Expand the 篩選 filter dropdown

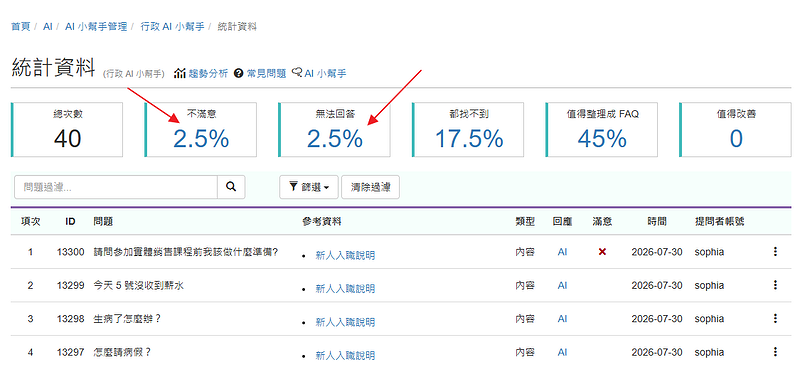click(x=309, y=187)
